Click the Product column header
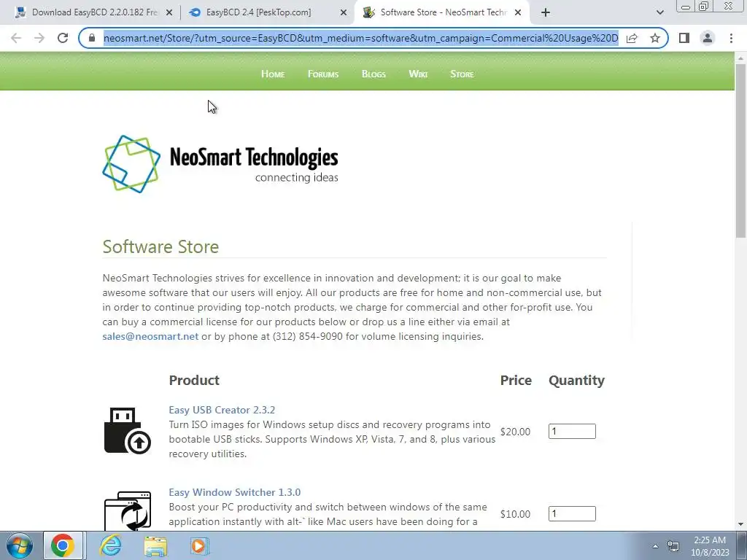This screenshot has height=560, width=747. [194, 380]
